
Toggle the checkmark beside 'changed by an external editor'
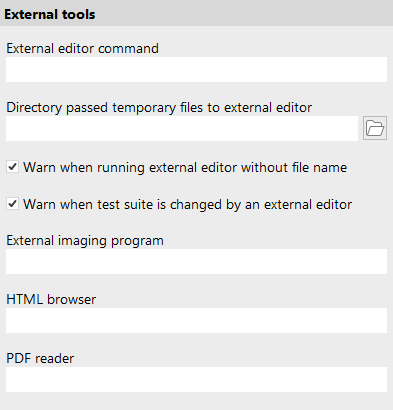12,204
